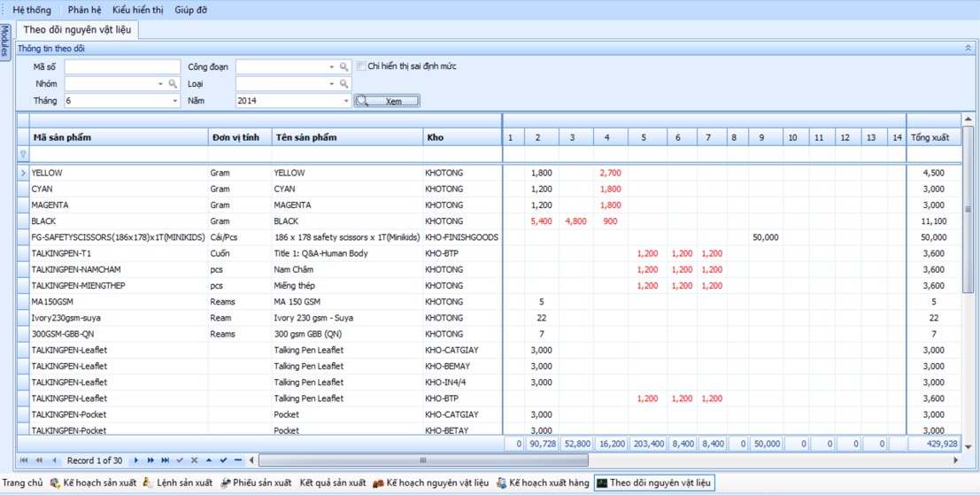
Task: Switch to Kế hoạch nguyên vật liệu tab
Action: click(x=430, y=483)
